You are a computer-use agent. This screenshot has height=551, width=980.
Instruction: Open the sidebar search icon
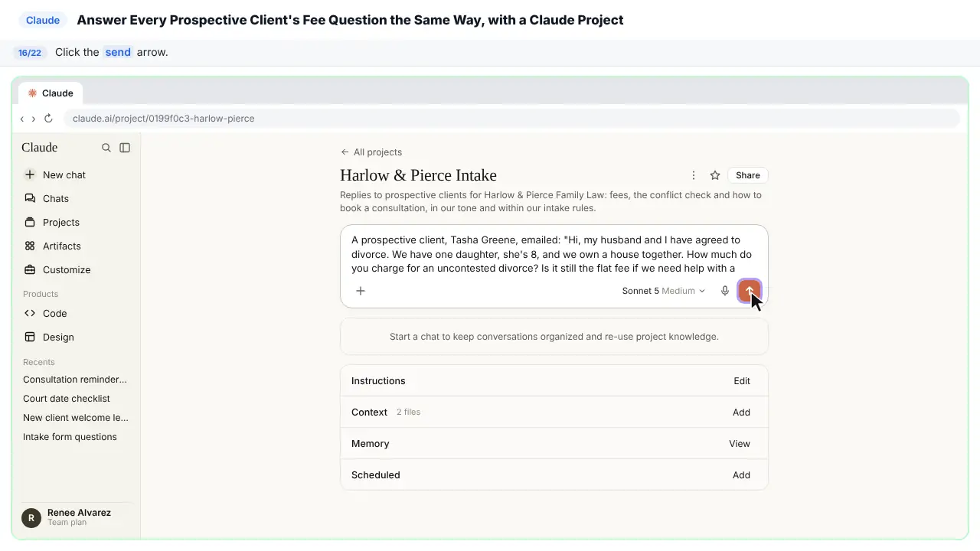[106, 148]
